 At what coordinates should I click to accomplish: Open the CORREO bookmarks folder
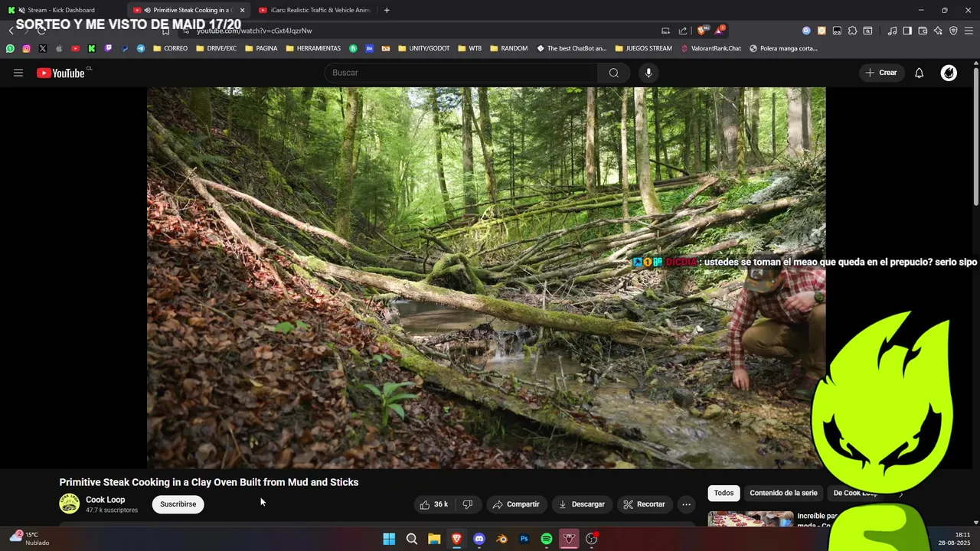[170, 48]
